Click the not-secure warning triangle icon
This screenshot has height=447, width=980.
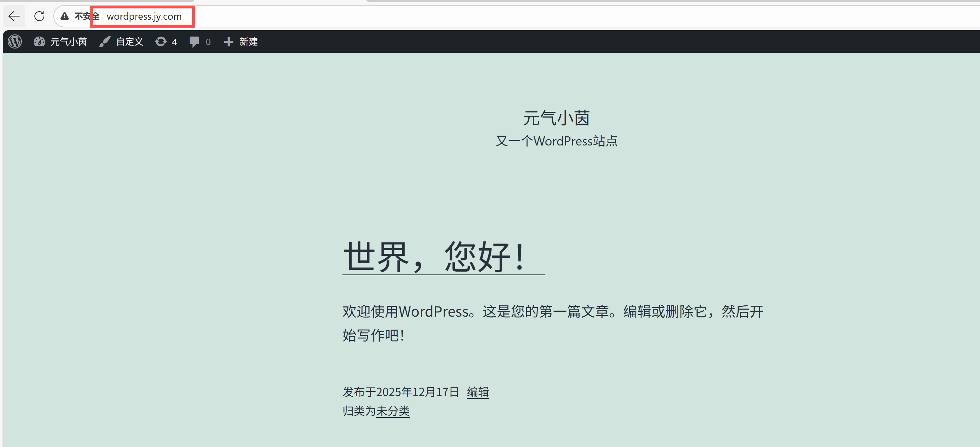pos(65,17)
